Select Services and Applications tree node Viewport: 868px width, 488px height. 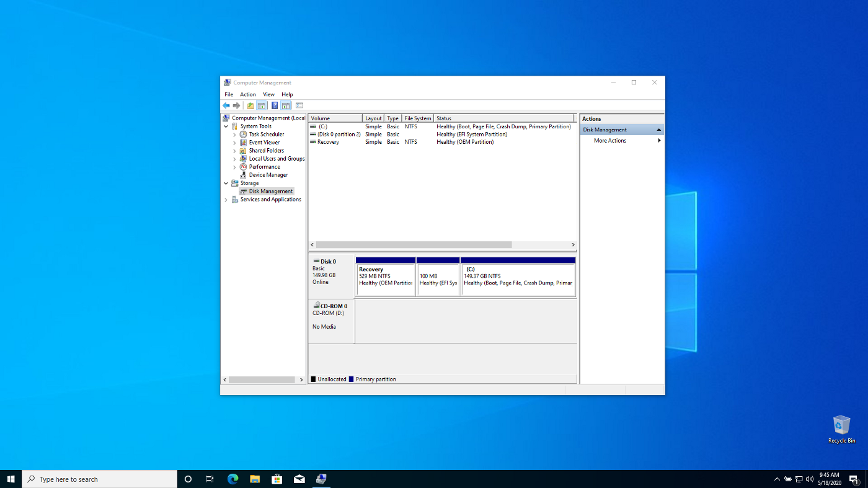coord(271,200)
